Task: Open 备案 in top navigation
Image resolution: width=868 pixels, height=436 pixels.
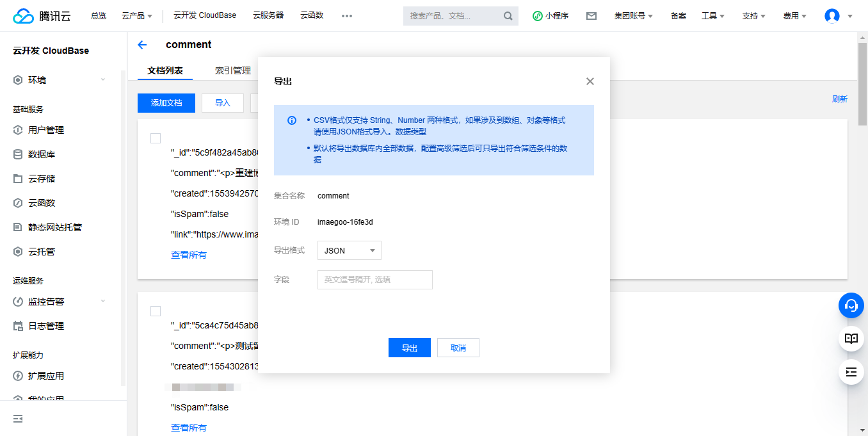Action: coord(679,16)
